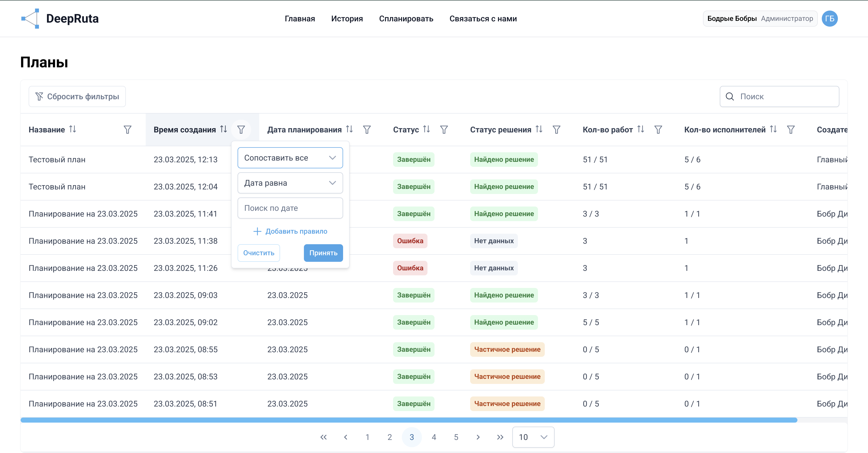Click Добавить правило link
The height and width of the screenshot is (453, 868).
click(290, 231)
